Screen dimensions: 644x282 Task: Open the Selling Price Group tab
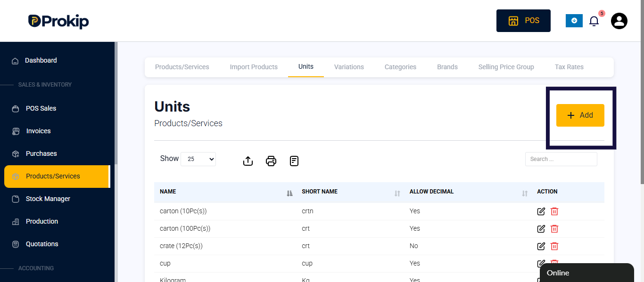(506, 67)
